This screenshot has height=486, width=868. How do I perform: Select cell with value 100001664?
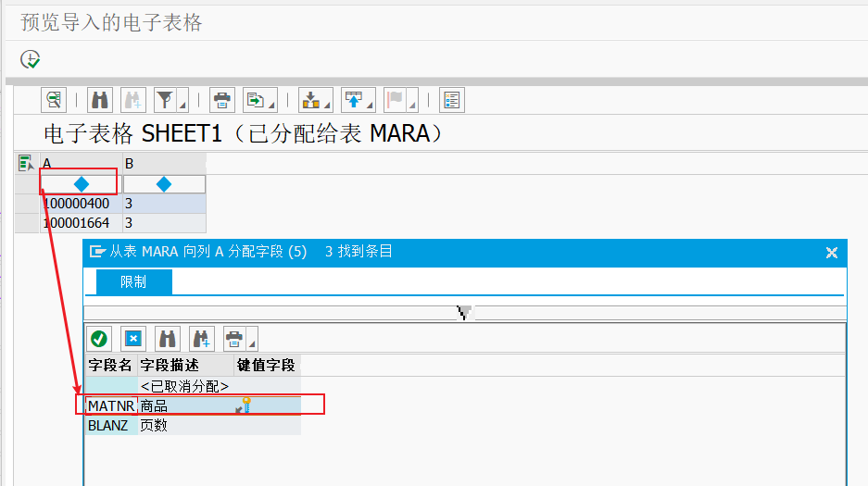click(x=81, y=223)
